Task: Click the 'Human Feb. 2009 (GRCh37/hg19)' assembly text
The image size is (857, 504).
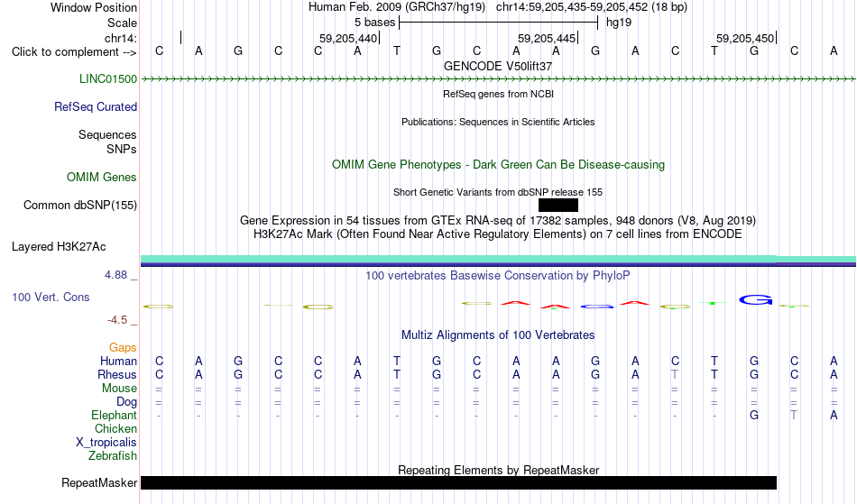Action: pyautogui.click(x=397, y=7)
